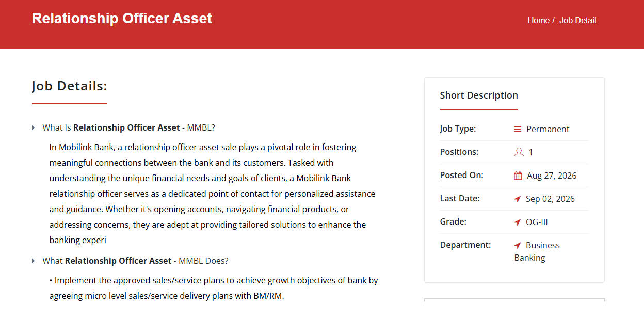Select the OG-III grade value
644x319 pixels.
click(537, 222)
